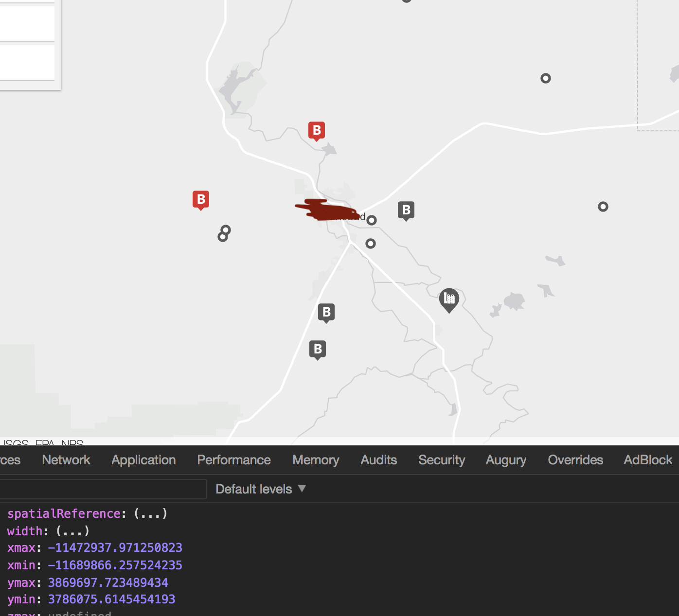Switch to the Performance tab

(234, 460)
